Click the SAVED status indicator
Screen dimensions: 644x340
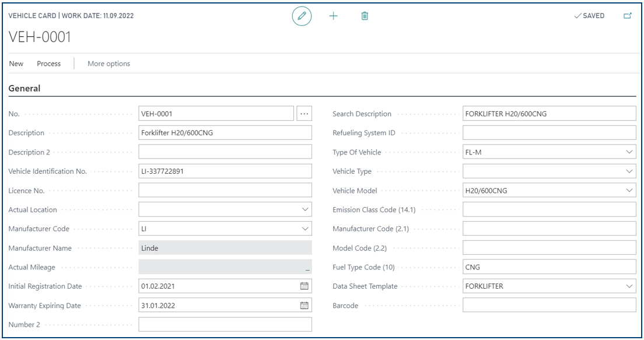click(589, 16)
